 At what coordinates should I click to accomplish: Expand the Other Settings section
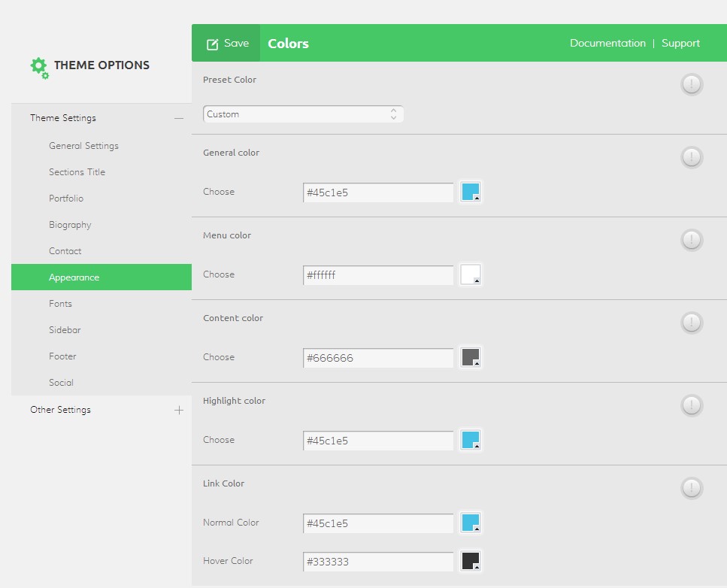pyautogui.click(x=178, y=410)
